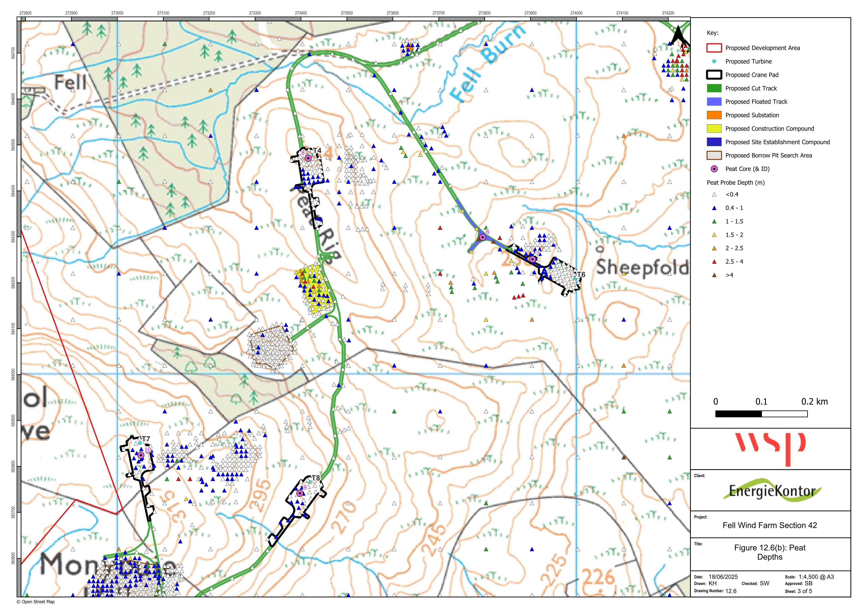Click the 'Figure 12.6(b): Peat Depths' title
The image size is (868, 614).
pyautogui.click(x=770, y=552)
